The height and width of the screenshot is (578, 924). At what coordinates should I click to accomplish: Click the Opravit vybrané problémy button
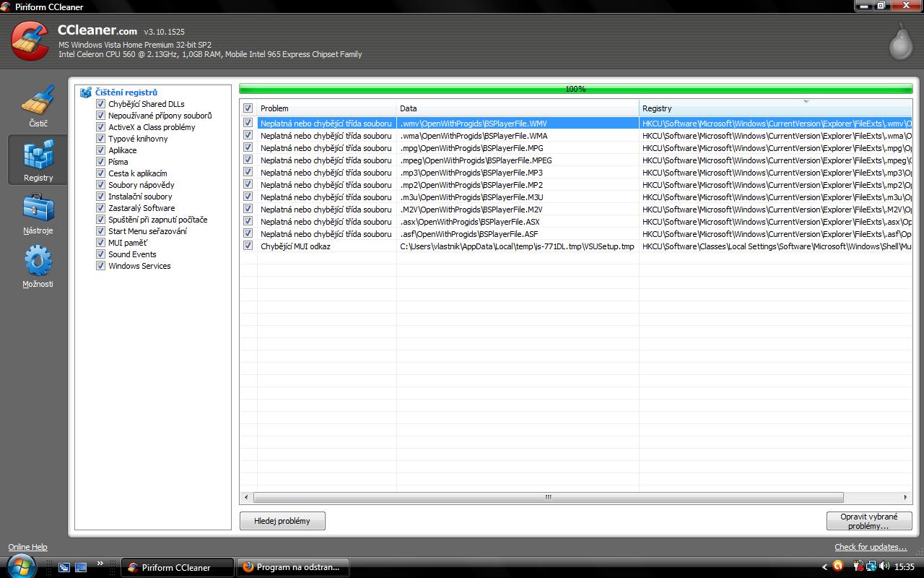point(869,521)
